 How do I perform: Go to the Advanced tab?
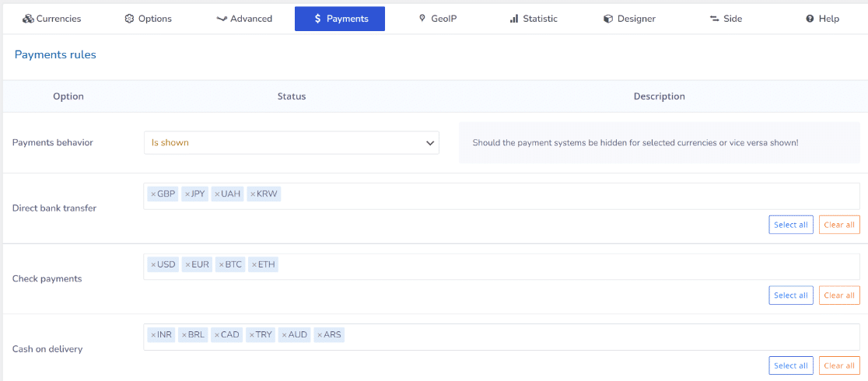(244, 19)
